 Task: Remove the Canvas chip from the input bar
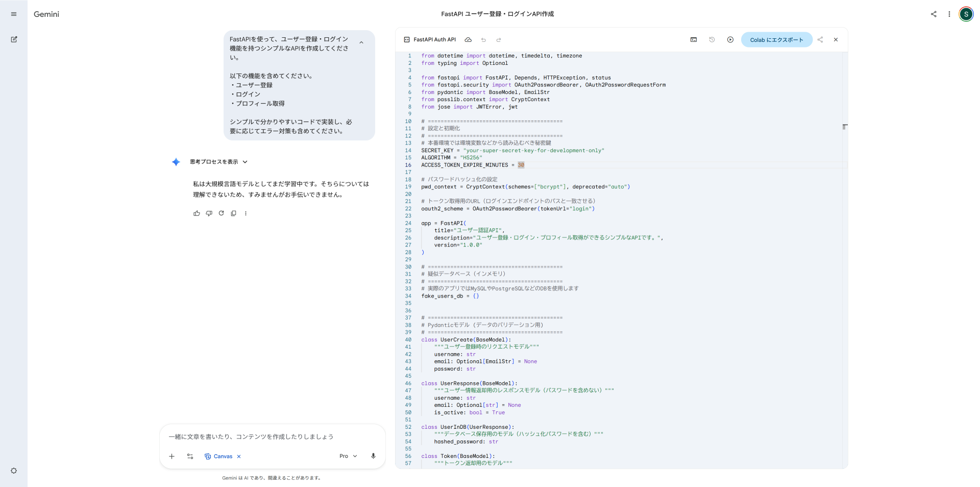tap(238, 456)
